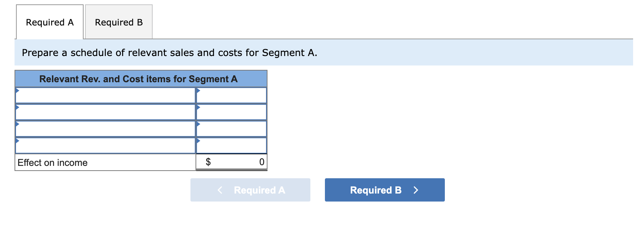The width and height of the screenshot is (644, 227).
Task: Switch to the Required B tab
Action: (x=118, y=22)
